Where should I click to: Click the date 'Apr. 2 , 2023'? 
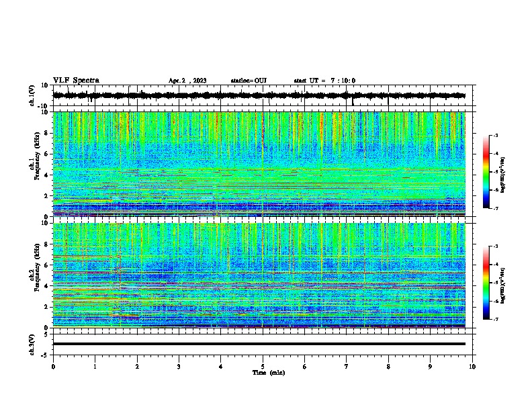coord(187,81)
